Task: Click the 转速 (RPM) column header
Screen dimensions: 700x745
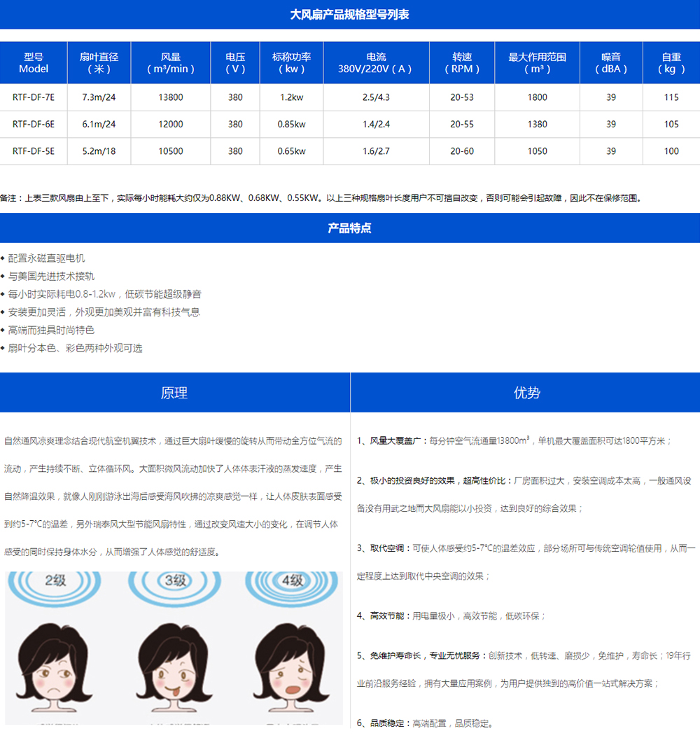Action: (462, 63)
